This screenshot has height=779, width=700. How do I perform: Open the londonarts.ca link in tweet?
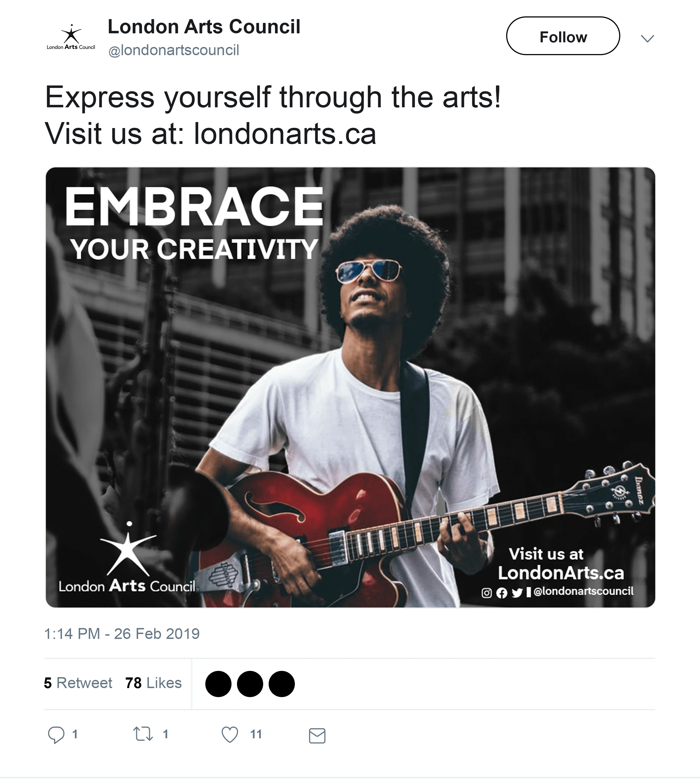point(285,134)
